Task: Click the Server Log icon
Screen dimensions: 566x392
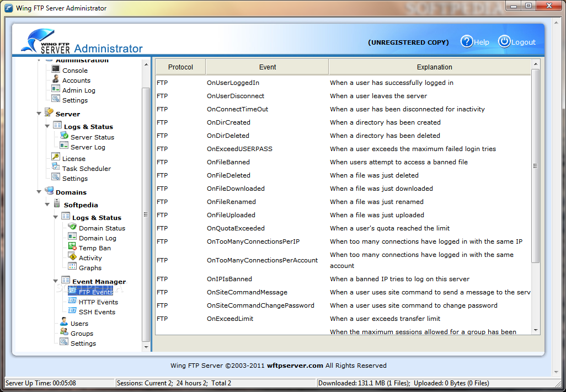Action: pos(64,146)
